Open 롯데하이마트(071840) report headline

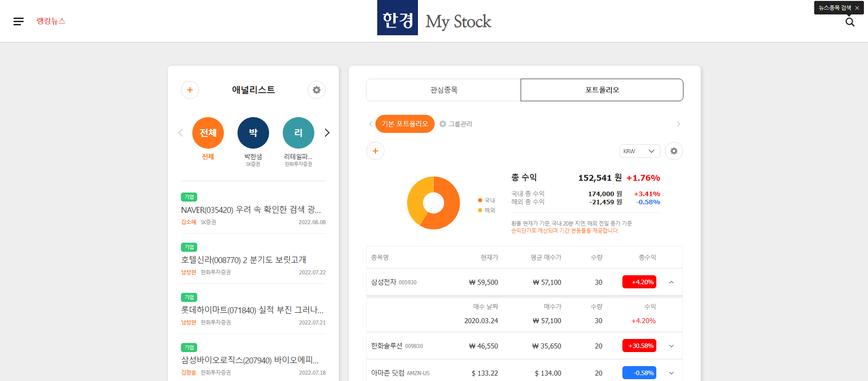point(252,310)
